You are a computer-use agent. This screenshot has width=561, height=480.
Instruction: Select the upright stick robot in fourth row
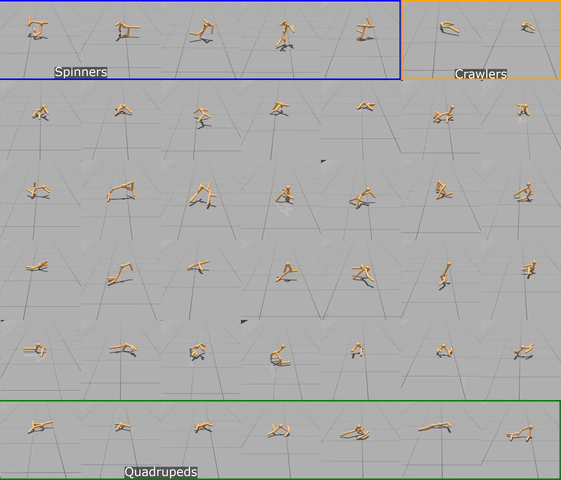pyautogui.click(x=445, y=275)
